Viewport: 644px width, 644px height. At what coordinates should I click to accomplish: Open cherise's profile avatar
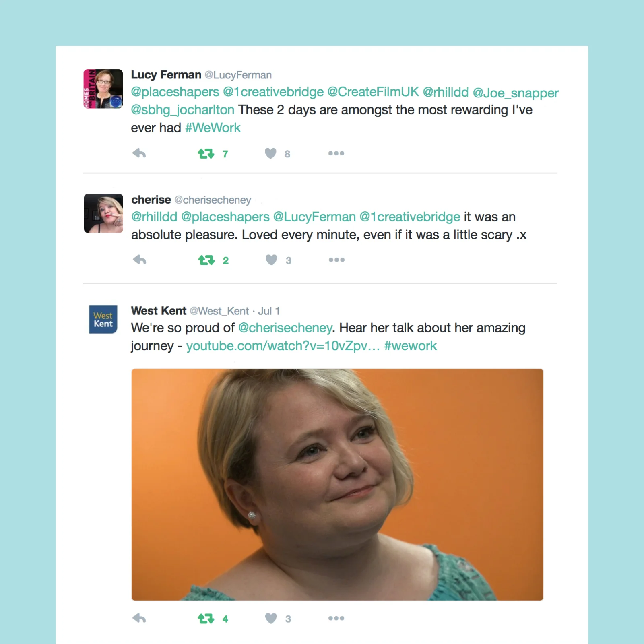tap(103, 213)
